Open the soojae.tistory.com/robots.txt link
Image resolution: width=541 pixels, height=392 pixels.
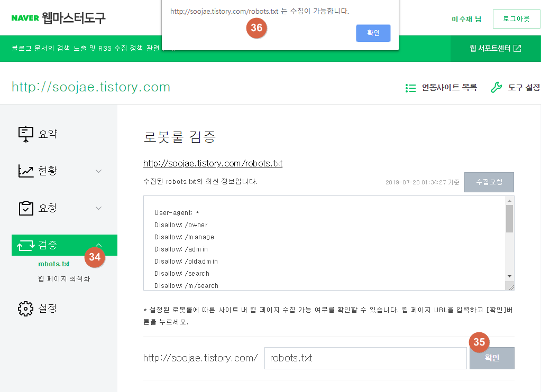pos(213,163)
